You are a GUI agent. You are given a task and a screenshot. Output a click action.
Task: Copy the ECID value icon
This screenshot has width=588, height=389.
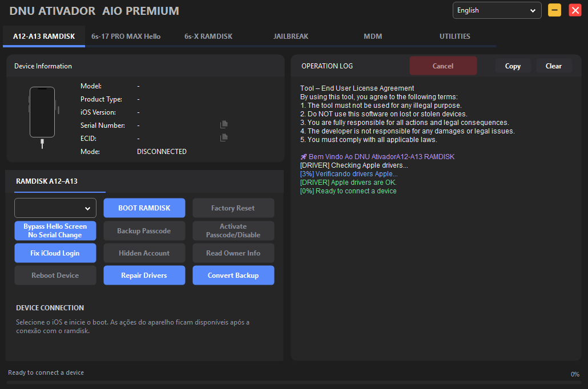[x=224, y=137]
